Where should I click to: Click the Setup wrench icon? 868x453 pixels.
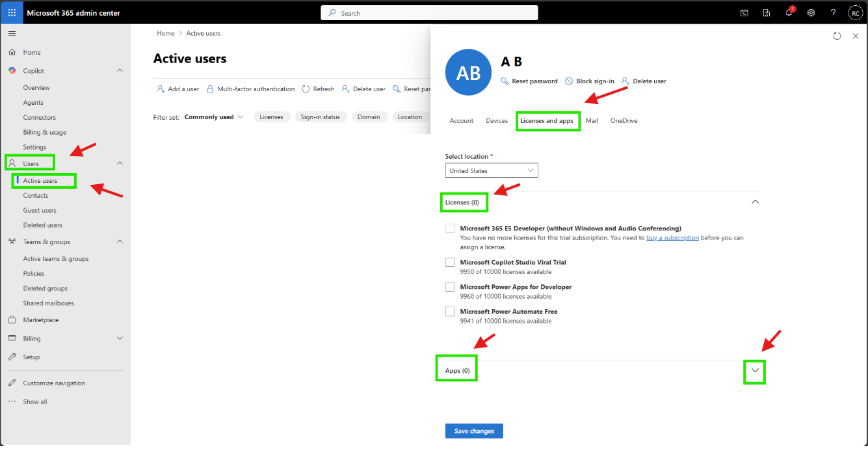click(x=12, y=357)
